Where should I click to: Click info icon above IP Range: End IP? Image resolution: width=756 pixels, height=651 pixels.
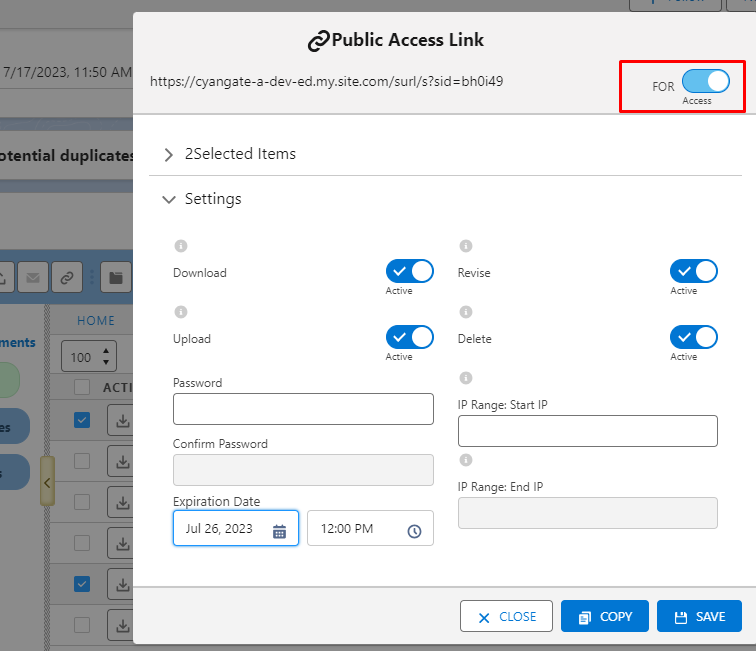(465, 460)
